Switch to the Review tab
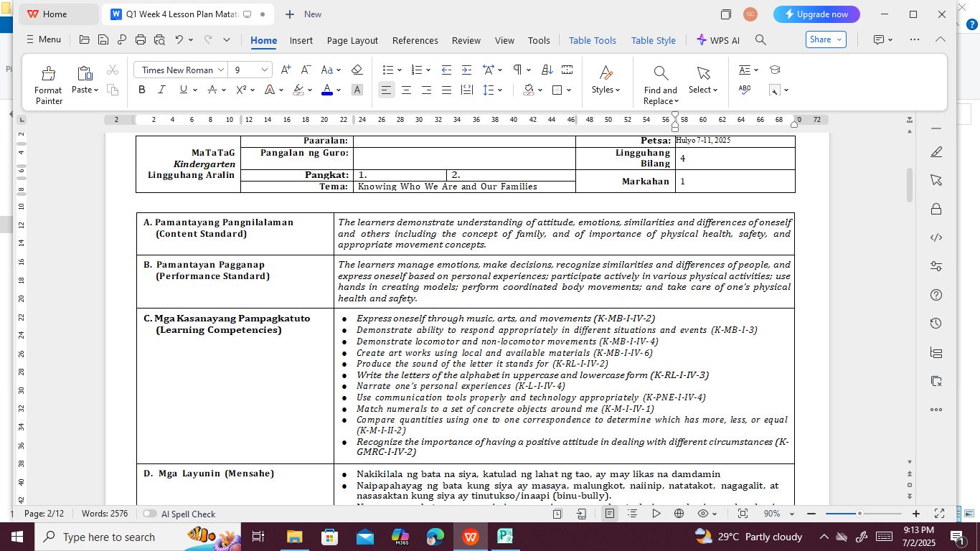The width and height of the screenshot is (980, 551). click(466, 40)
